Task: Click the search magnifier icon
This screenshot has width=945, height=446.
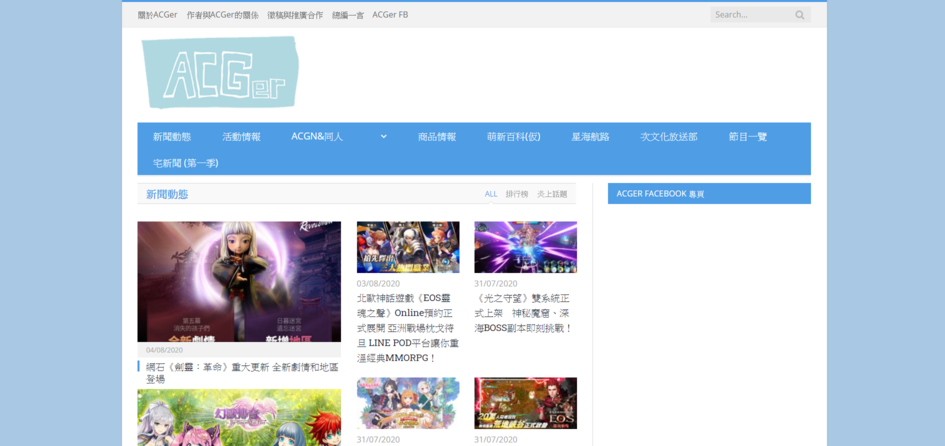Action: coord(799,15)
